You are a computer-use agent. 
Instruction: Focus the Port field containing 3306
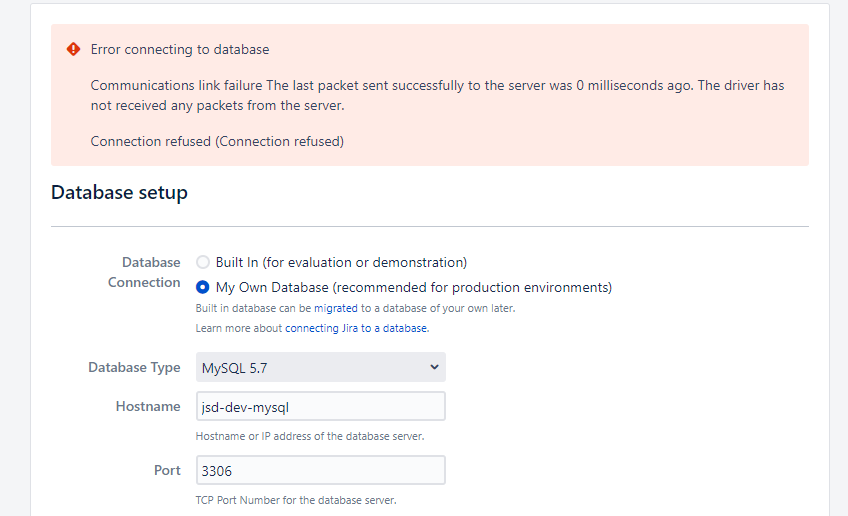321,470
